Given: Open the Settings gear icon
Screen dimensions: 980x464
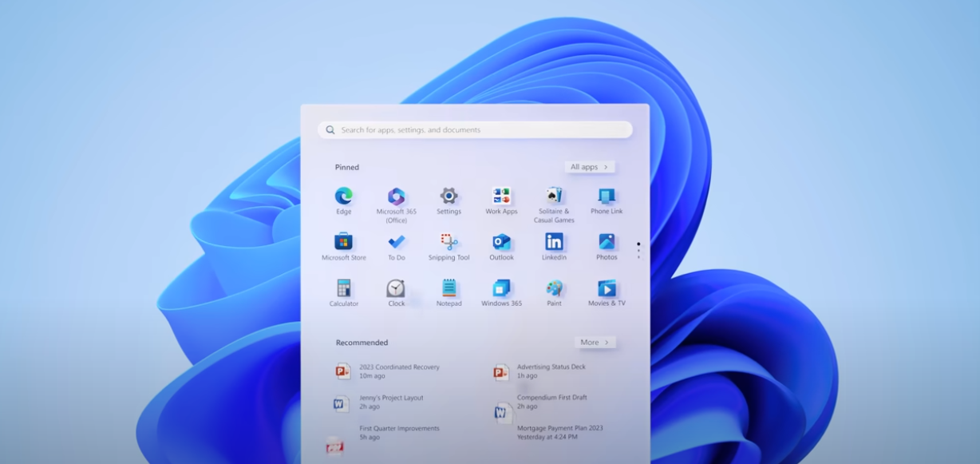Looking at the screenshot, I should coord(449,196).
